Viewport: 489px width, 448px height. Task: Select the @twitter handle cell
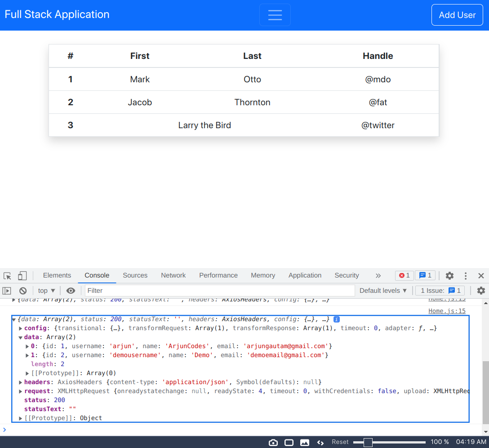click(378, 125)
